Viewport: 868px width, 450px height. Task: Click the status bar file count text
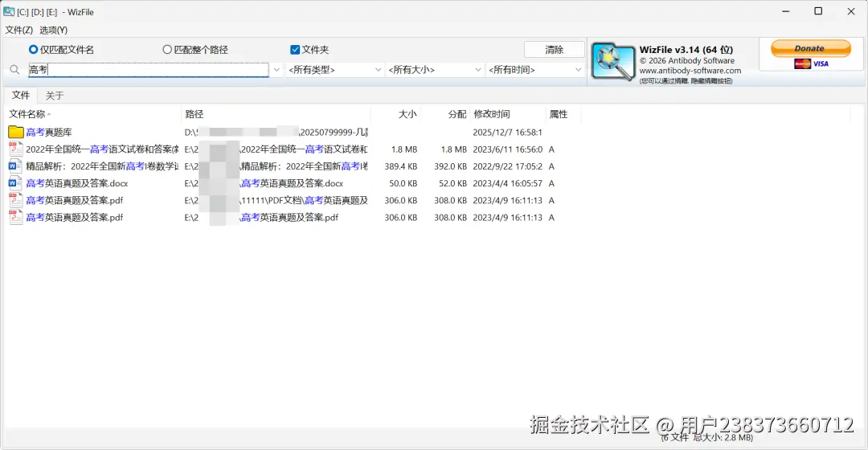point(707,437)
